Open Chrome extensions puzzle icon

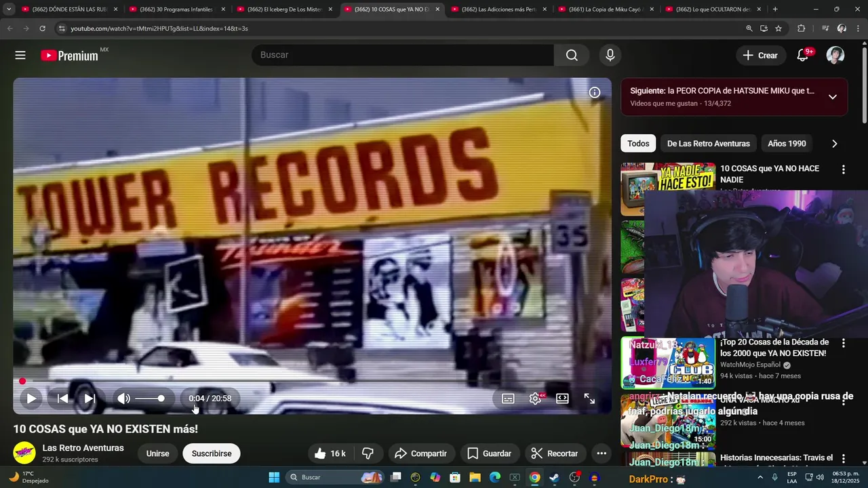coord(802,28)
